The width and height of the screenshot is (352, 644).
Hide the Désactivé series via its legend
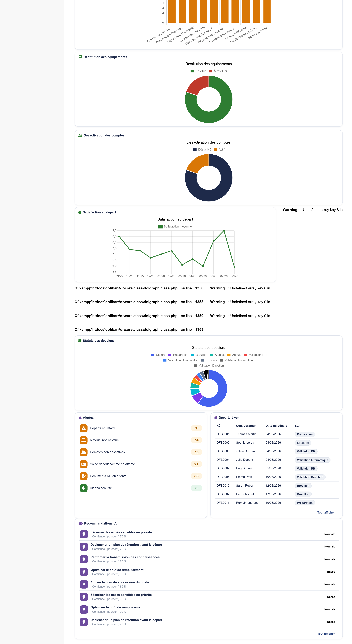coord(202,150)
